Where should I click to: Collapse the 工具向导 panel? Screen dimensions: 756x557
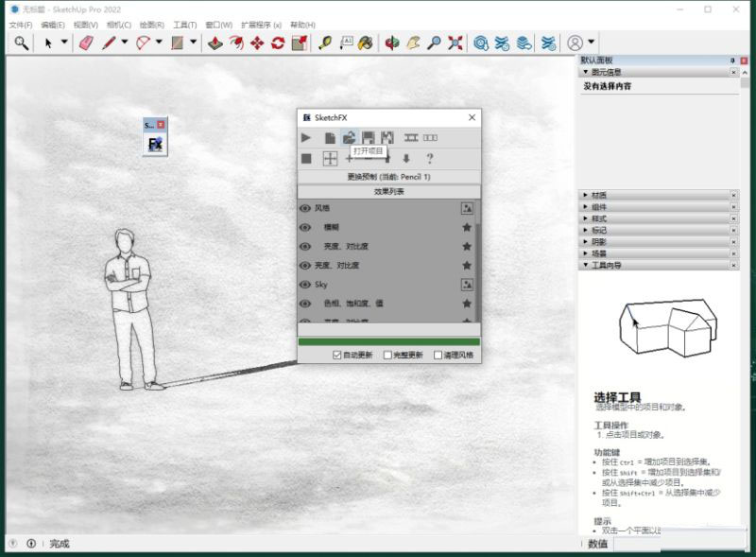[x=585, y=265]
